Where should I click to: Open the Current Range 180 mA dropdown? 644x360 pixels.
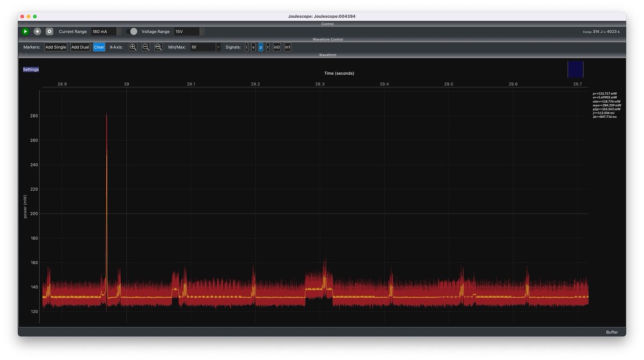106,32
